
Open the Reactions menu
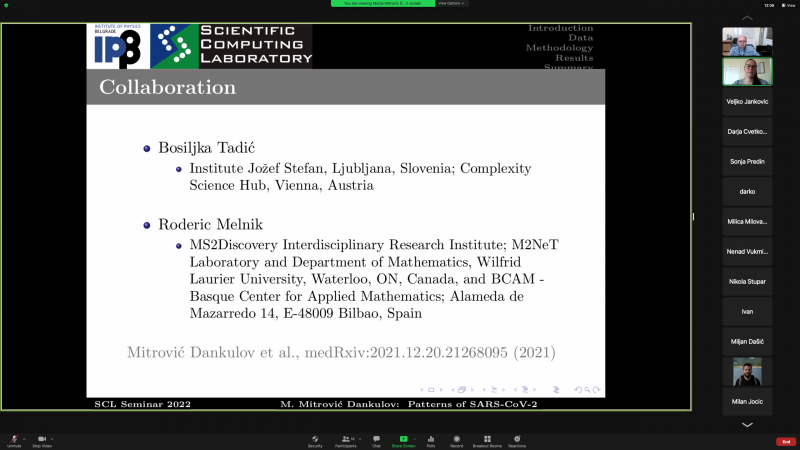[517, 439]
